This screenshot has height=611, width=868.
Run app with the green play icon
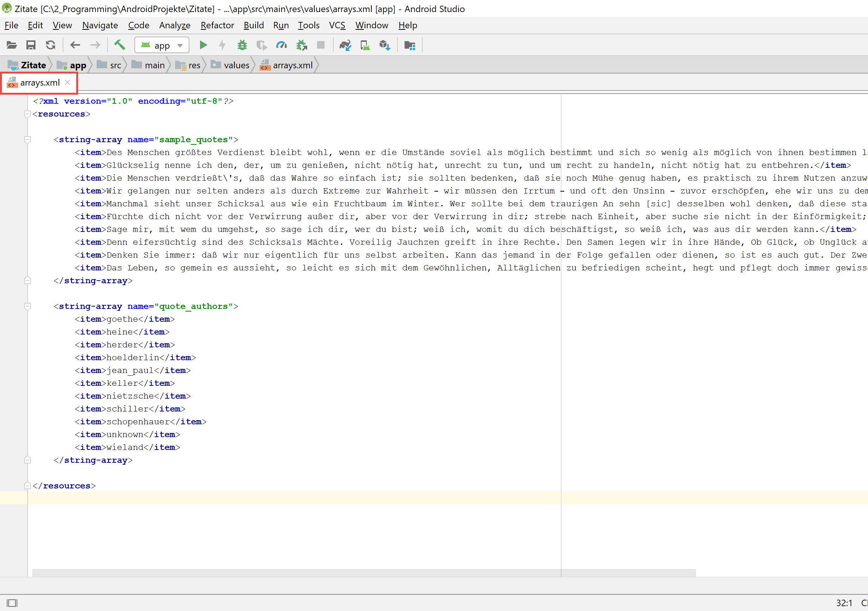(x=203, y=45)
